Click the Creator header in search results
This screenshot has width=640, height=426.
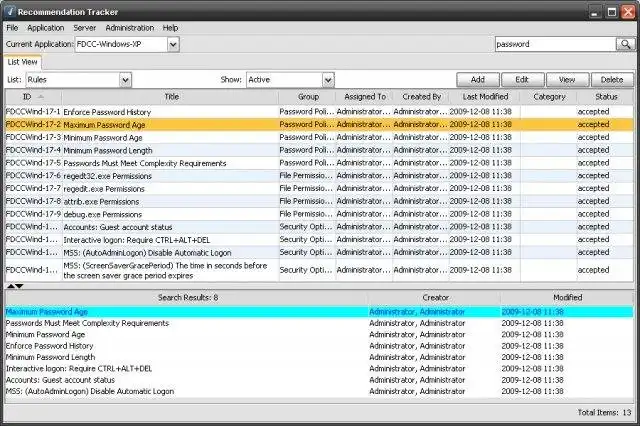point(435,297)
